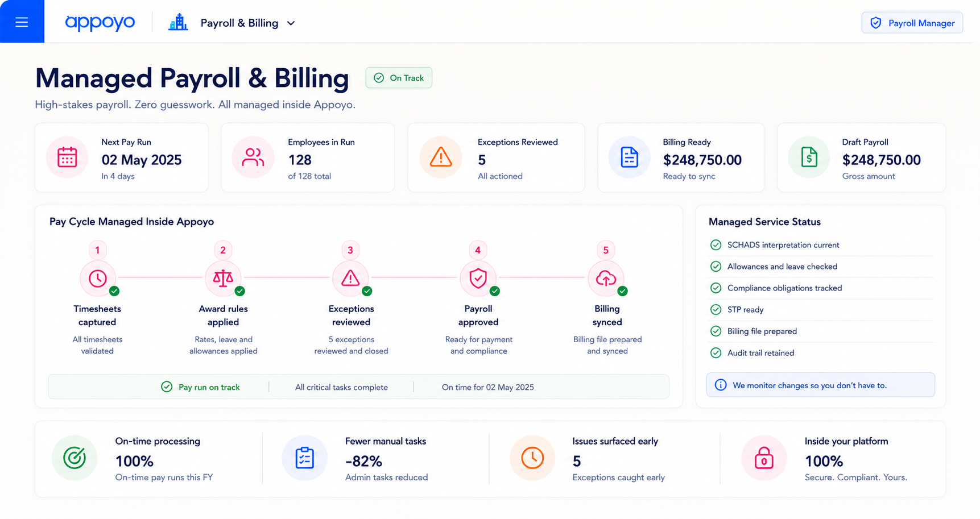The height and width of the screenshot is (519, 980).
Task: Click the info icon in monitoring notice
Action: tap(721, 385)
